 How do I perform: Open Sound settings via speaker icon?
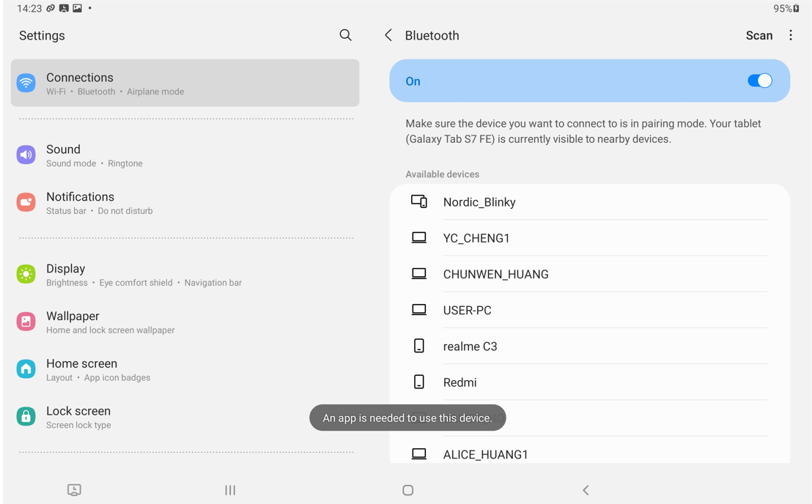point(26,155)
